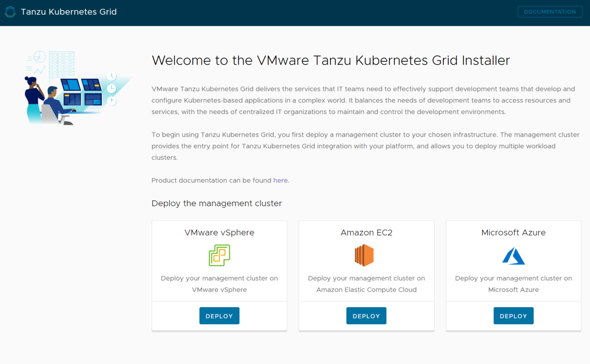Click 'Amazon Elastic Compute Cloud' description text
This screenshot has height=364, width=590.
click(x=366, y=289)
